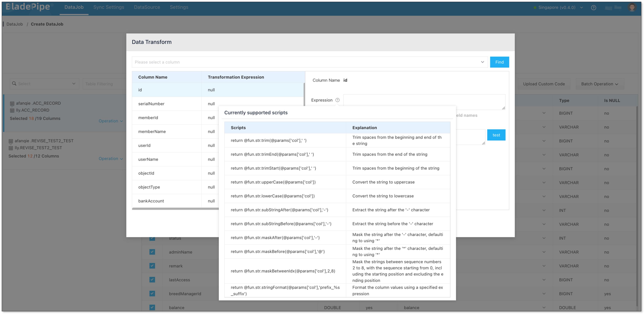
Task: Uncheck the adminName column checkbox
Action: (152, 252)
